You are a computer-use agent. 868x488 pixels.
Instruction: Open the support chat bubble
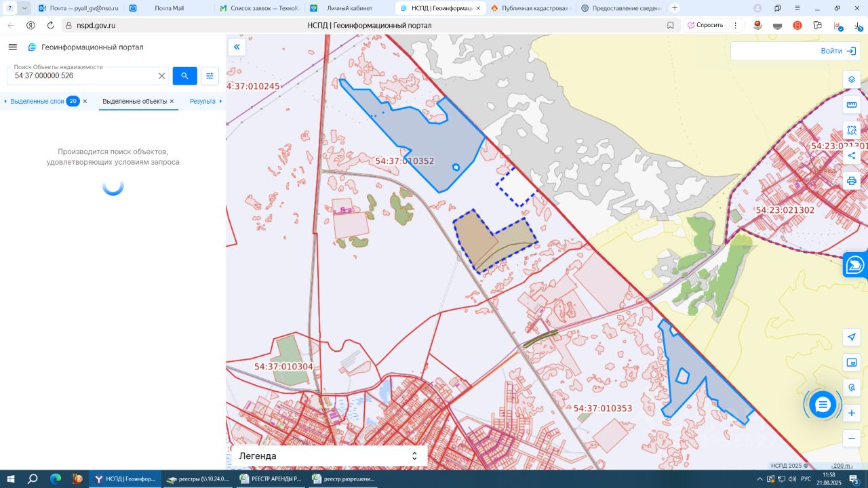coord(823,405)
